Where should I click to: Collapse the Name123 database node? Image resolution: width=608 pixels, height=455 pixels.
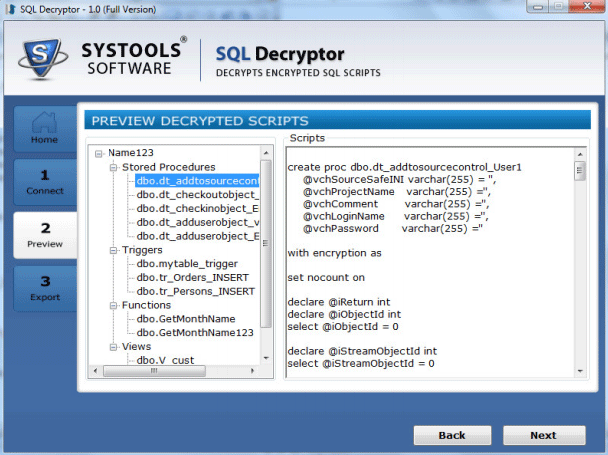(98, 154)
